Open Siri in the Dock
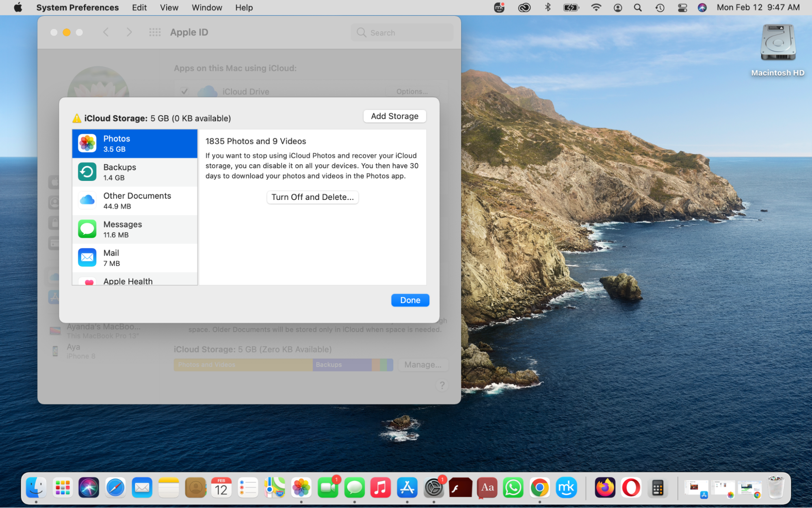 89,487
